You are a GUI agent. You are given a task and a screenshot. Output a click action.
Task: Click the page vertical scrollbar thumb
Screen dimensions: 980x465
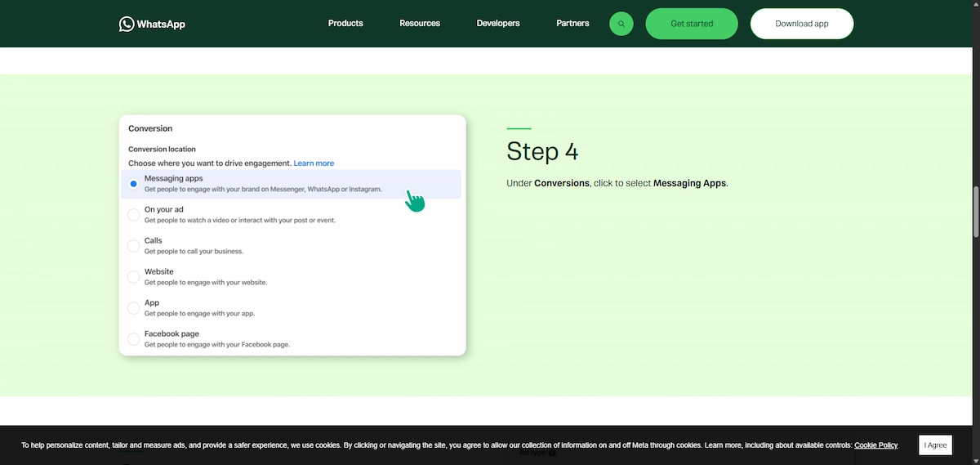975,211
